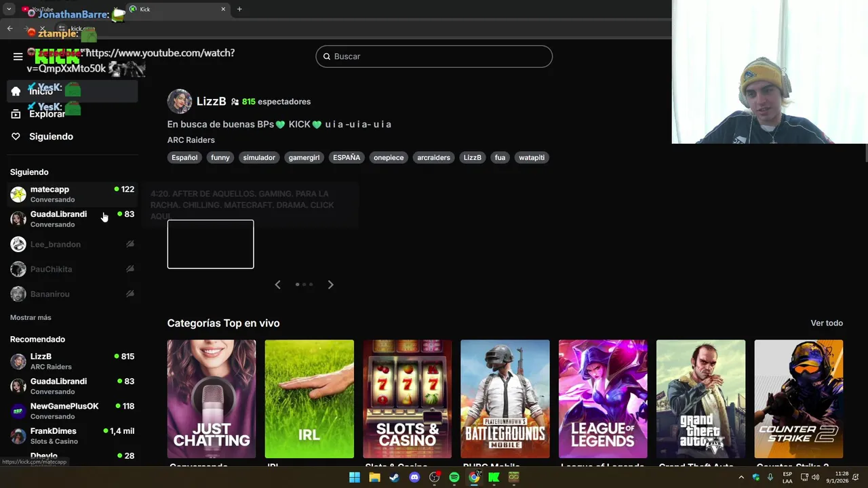The width and height of the screenshot is (868, 488).
Task: Show hidden system tray icons chevron
Action: pyautogui.click(x=741, y=477)
